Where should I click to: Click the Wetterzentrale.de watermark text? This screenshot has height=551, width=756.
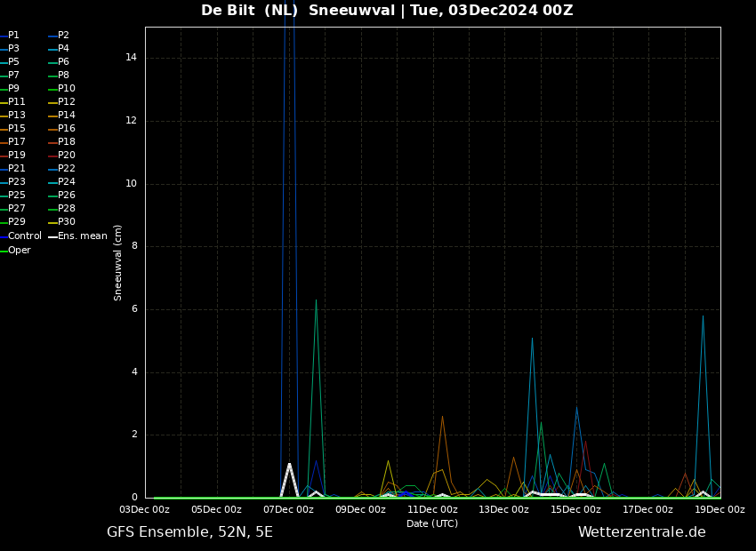pos(642,532)
